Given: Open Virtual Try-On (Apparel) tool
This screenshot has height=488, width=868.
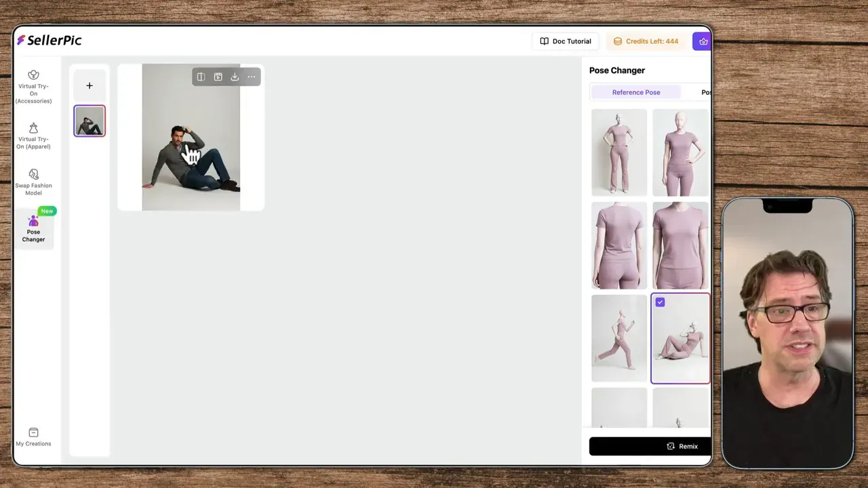Looking at the screenshot, I should (x=33, y=136).
